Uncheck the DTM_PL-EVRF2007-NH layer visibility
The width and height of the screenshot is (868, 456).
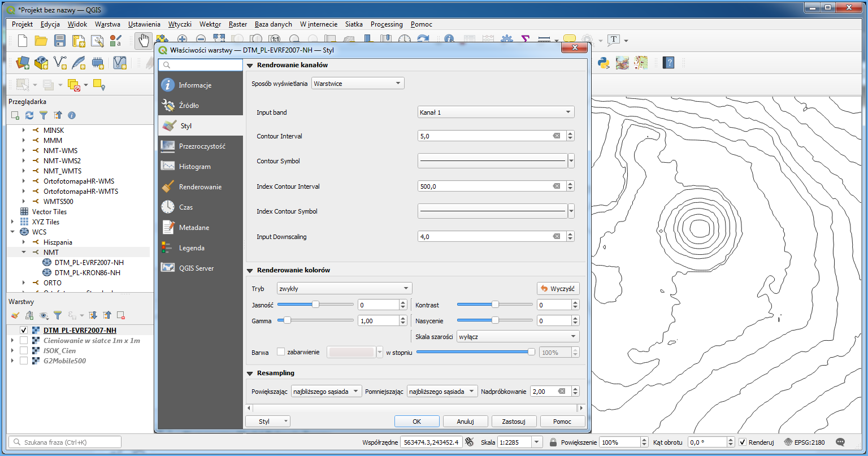(x=24, y=331)
